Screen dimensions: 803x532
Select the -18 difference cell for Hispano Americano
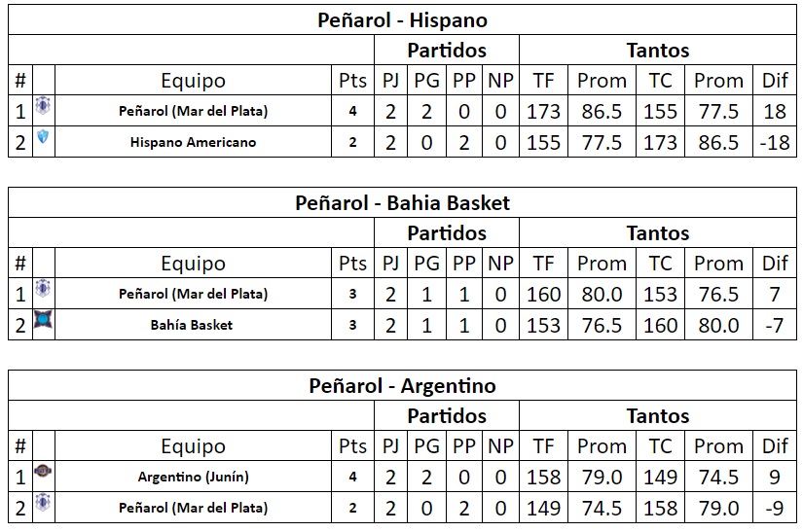(775, 143)
